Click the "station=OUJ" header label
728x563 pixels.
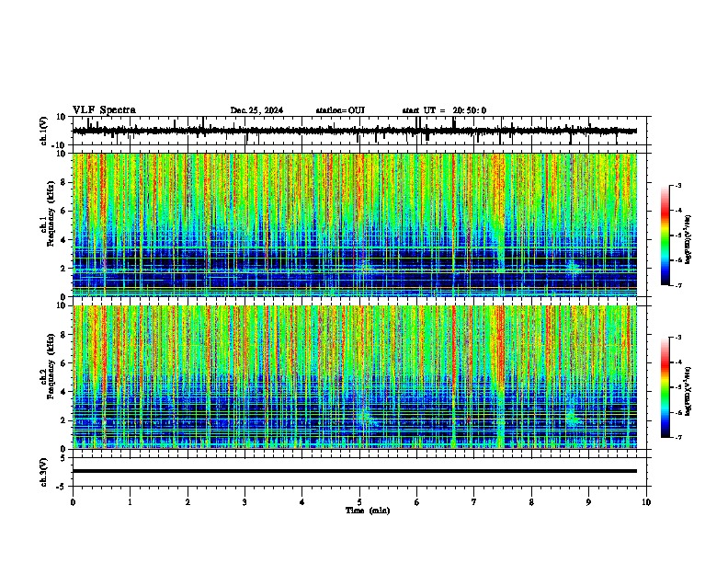[340, 110]
